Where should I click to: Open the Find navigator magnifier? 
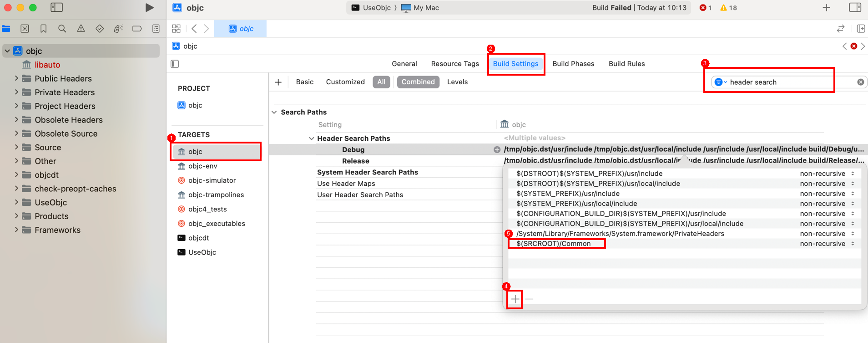click(62, 29)
